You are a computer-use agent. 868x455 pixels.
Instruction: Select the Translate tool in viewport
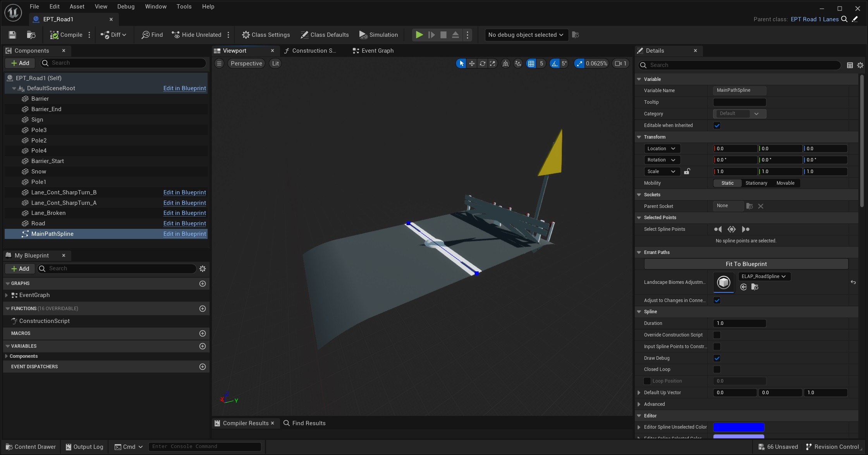coord(472,64)
